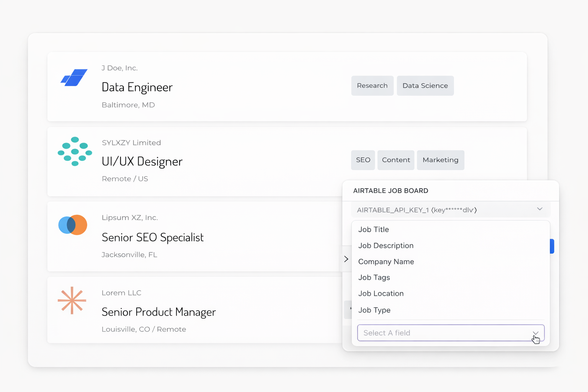Click the SYLXZY Limited teal dots logo
Screen dimensions: 588x392
(75, 152)
